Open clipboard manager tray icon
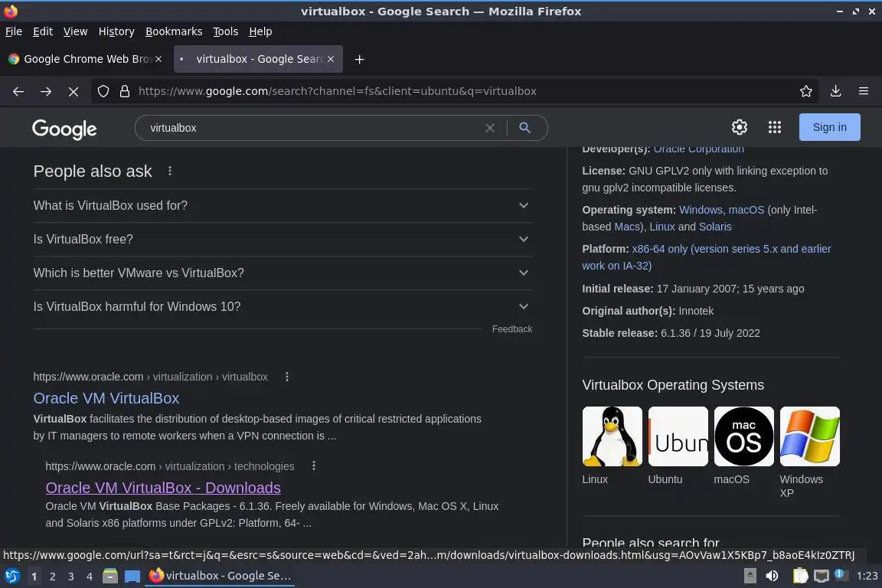 tap(800, 576)
